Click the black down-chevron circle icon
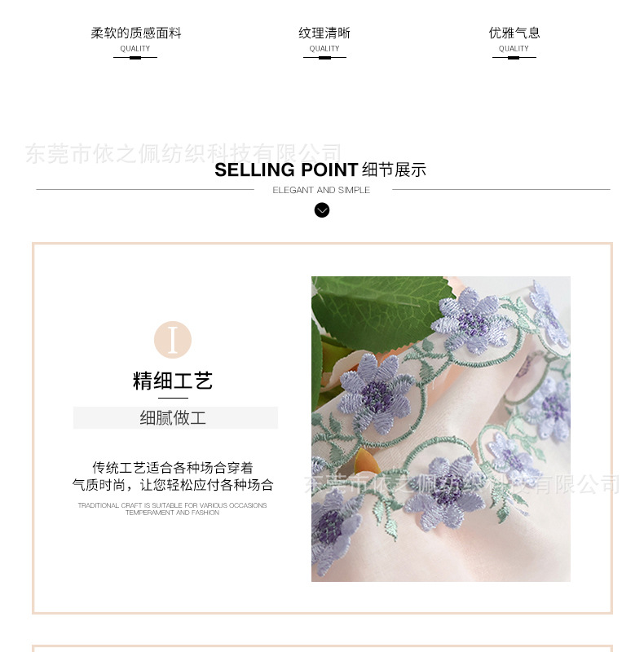The width and height of the screenshot is (644, 652). coord(321,210)
